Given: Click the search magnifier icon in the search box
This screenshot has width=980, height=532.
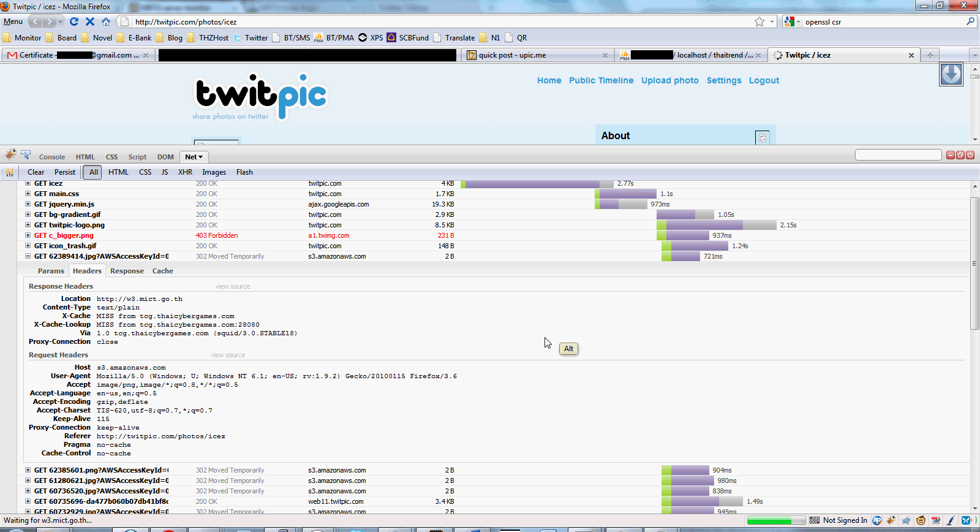Looking at the screenshot, I should point(970,21).
